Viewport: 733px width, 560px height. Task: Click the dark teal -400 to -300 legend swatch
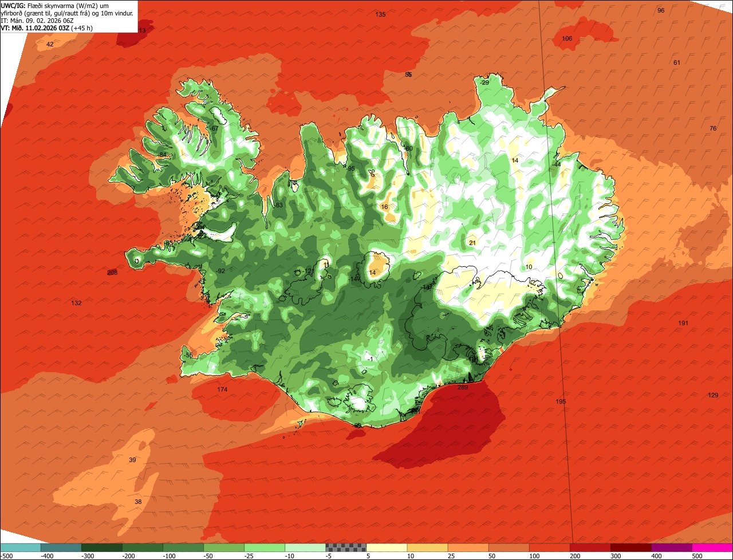point(61,547)
